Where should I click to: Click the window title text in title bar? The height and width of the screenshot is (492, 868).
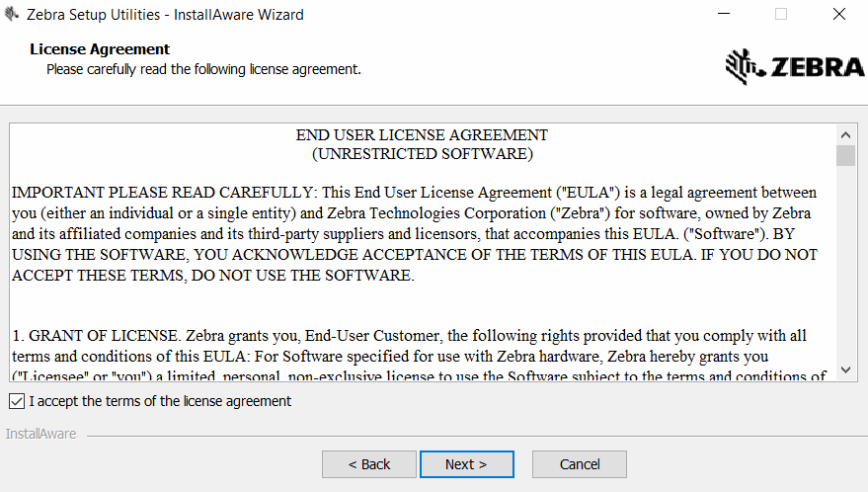[165, 15]
